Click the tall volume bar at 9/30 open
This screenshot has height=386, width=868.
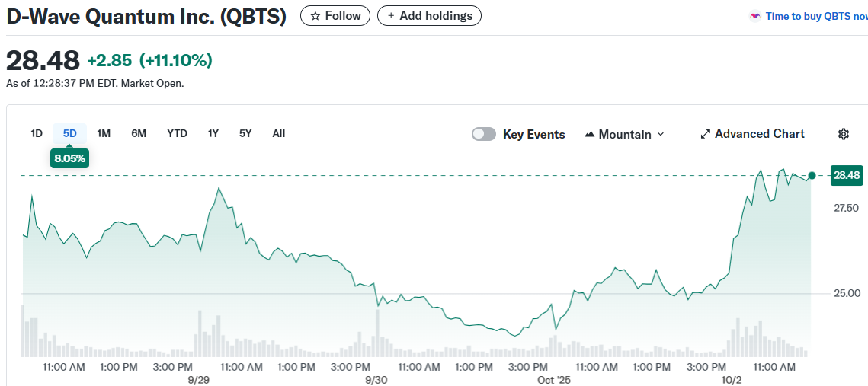coord(377,333)
